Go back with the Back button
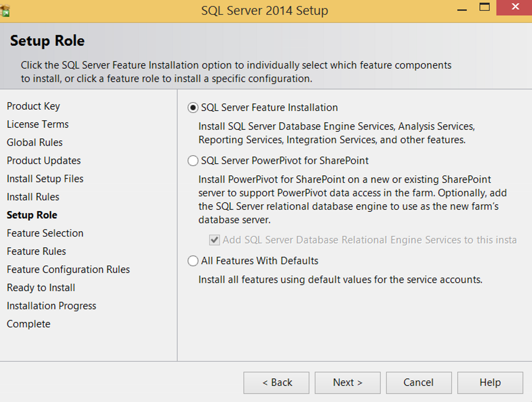The image size is (532, 402). click(x=276, y=383)
